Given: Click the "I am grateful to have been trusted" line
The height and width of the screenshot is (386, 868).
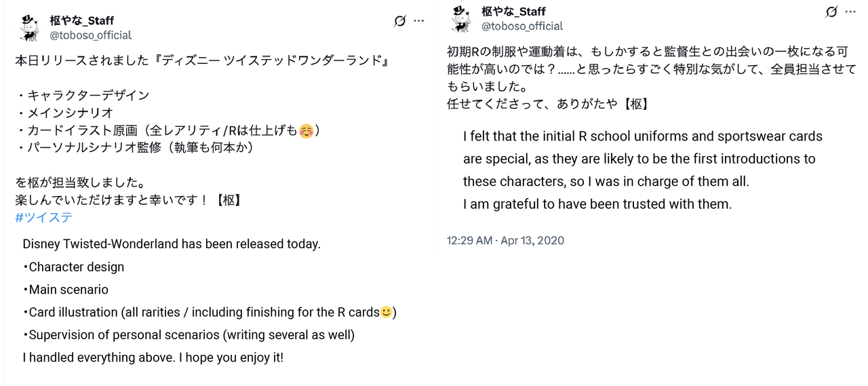Looking at the screenshot, I should pyautogui.click(x=597, y=204).
